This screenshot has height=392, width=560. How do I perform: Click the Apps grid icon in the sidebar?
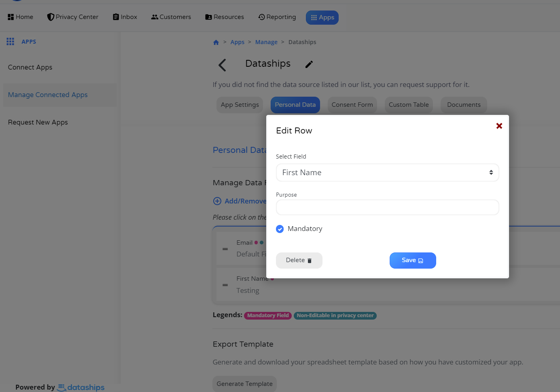11,42
